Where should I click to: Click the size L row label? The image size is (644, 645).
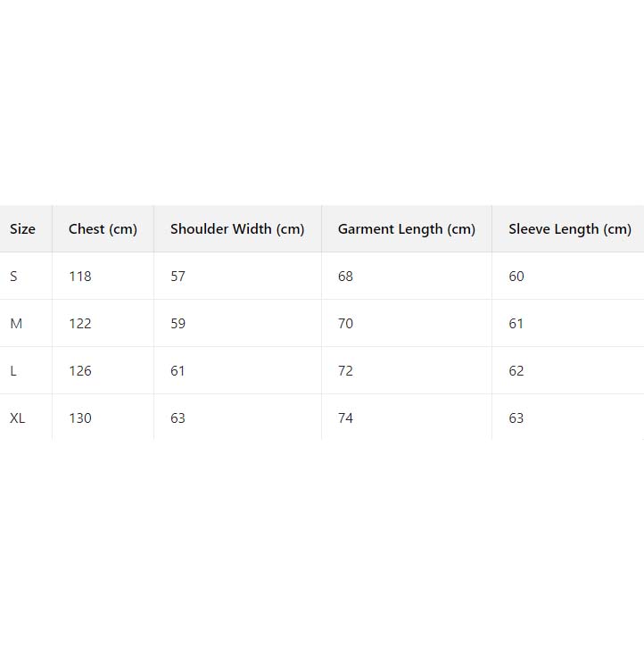tap(13, 371)
